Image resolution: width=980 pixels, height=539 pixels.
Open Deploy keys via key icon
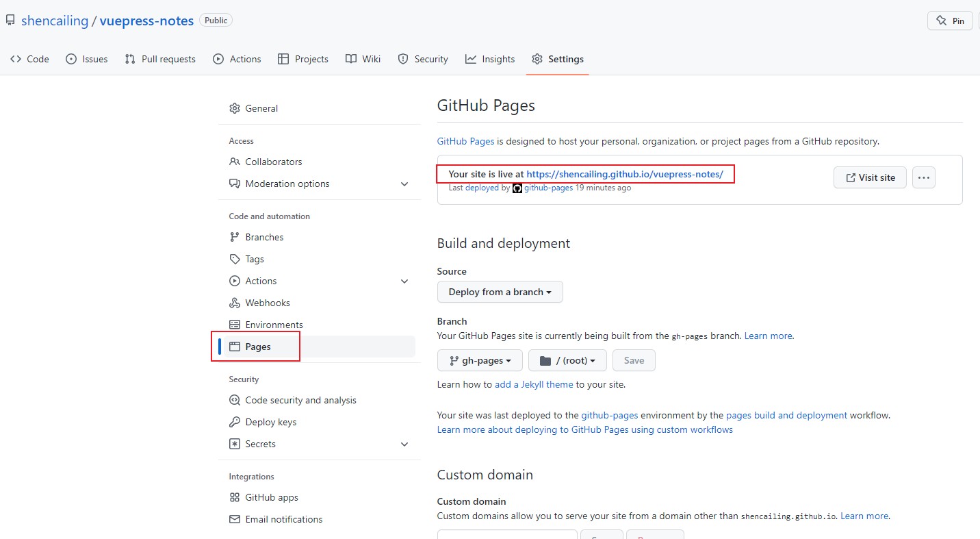pyautogui.click(x=235, y=422)
